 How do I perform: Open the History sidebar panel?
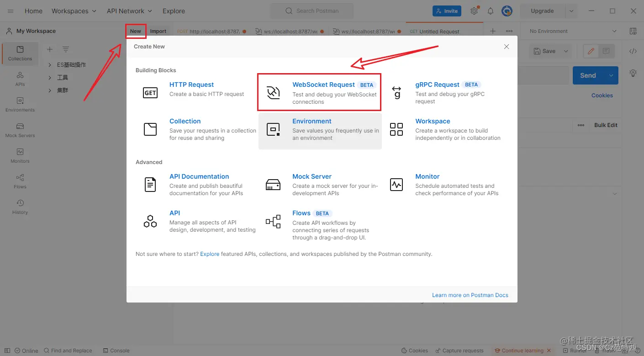point(20,207)
